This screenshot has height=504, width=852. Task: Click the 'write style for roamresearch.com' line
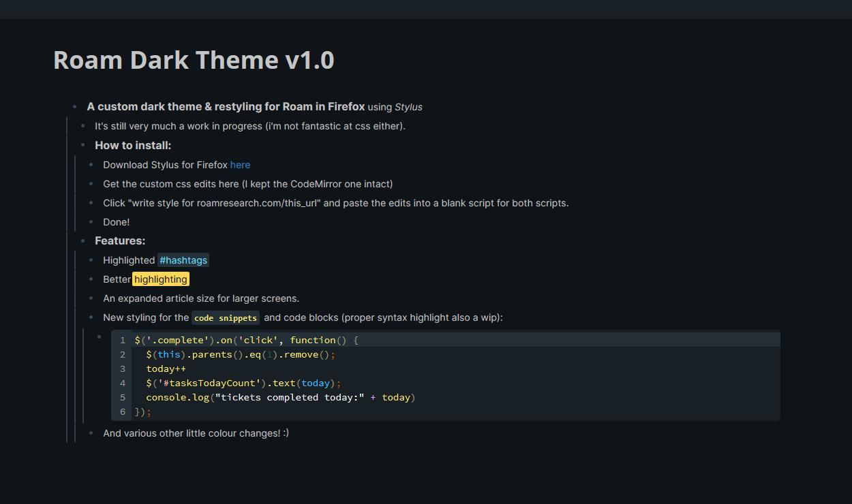tap(336, 203)
